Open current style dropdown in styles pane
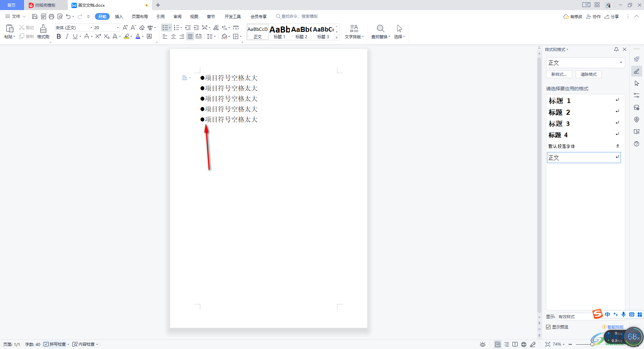This screenshot has height=349, width=644. 621,62
